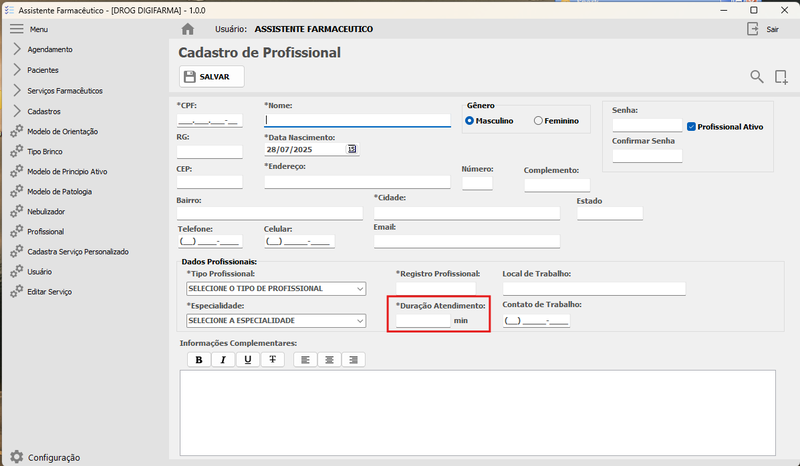Toggle italic text formatting
The image size is (800, 466).
[223, 360]
